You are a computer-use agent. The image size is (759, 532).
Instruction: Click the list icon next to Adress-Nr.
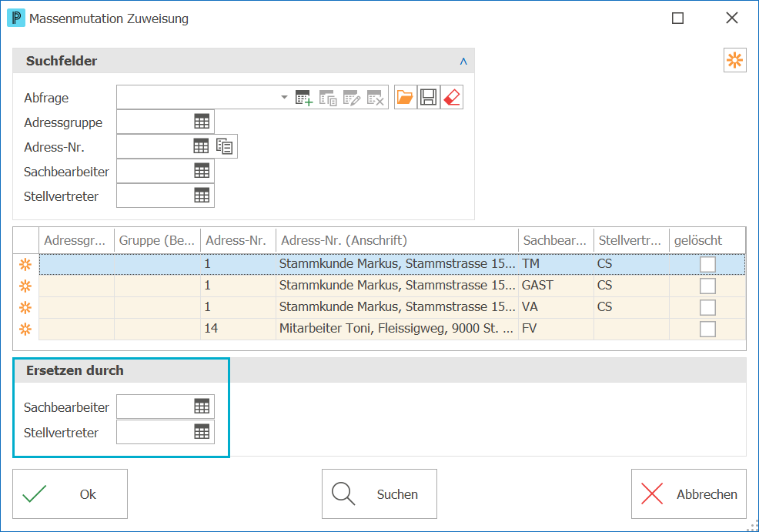click(225, 146)
